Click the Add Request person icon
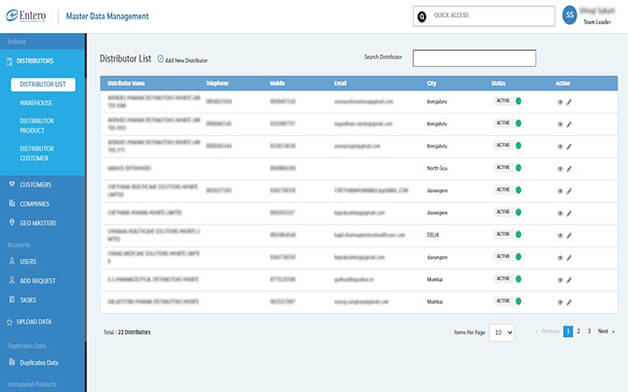Screen dimensions: 628x392 [x=12, y=280]
